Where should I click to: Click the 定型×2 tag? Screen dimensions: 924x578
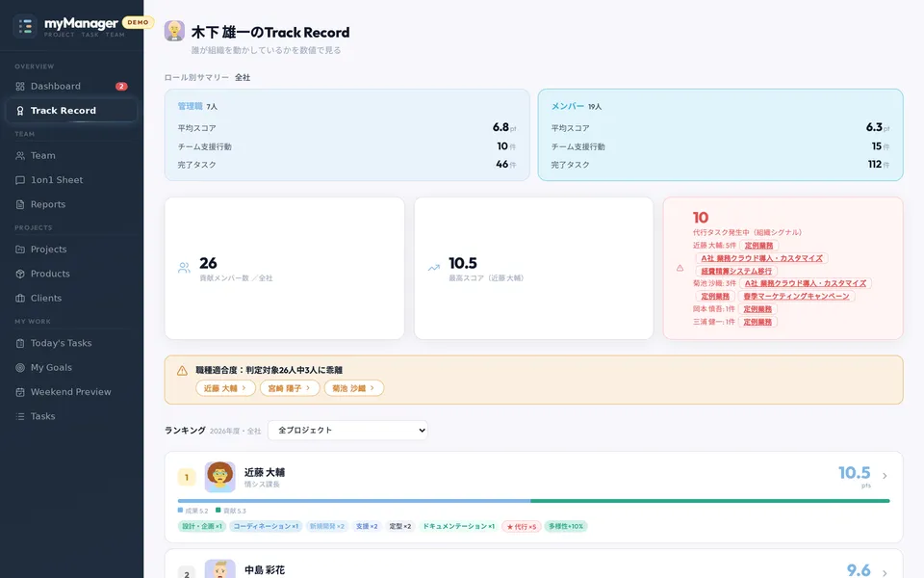400,526
